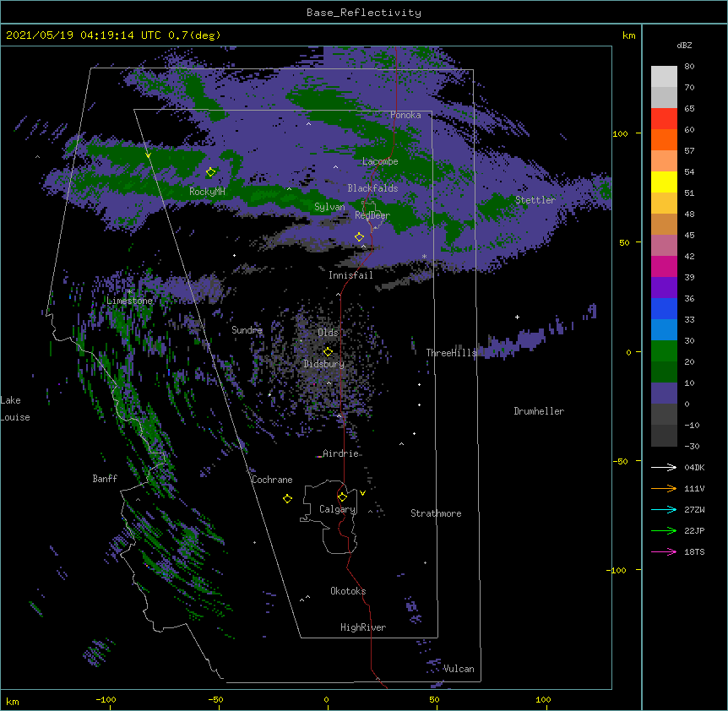Pick the bright yellow swatch in dBZ scale
Image resolution: width=728 pixels, height=711 pixels.
664,182
